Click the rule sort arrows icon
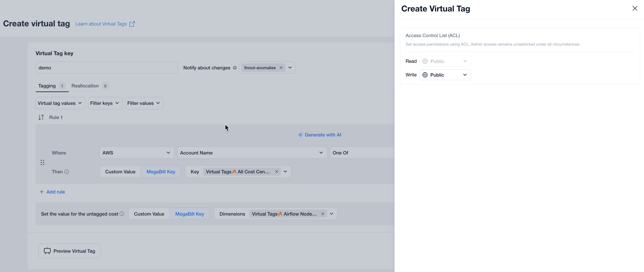 click(x=41, y=117)
